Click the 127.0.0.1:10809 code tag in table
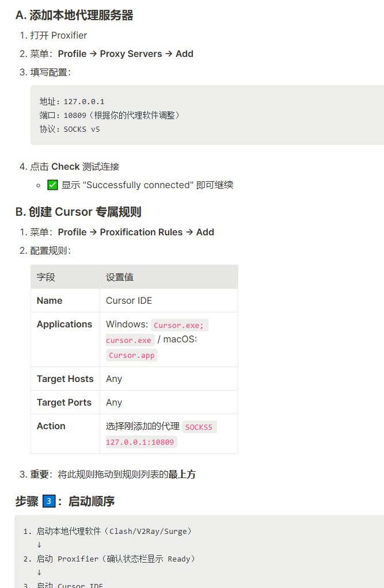384x588 pixels. click(140, 442)
